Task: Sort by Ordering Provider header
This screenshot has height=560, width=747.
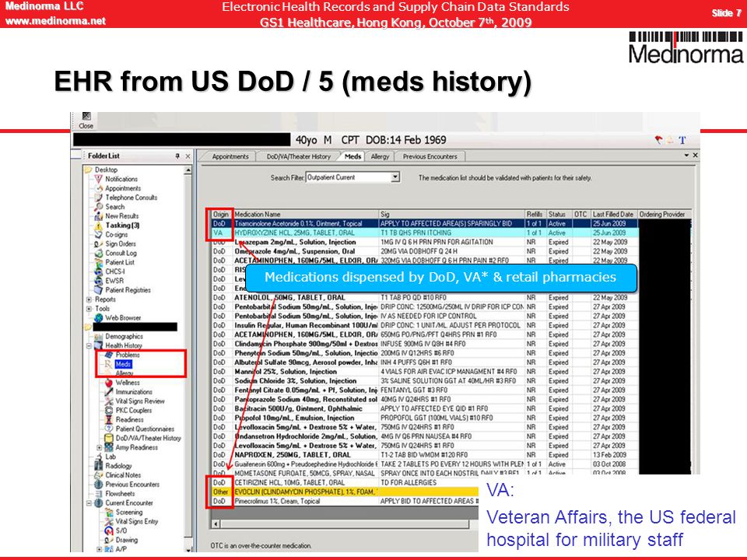Action: pyautogui.click(x=664, y=215)
